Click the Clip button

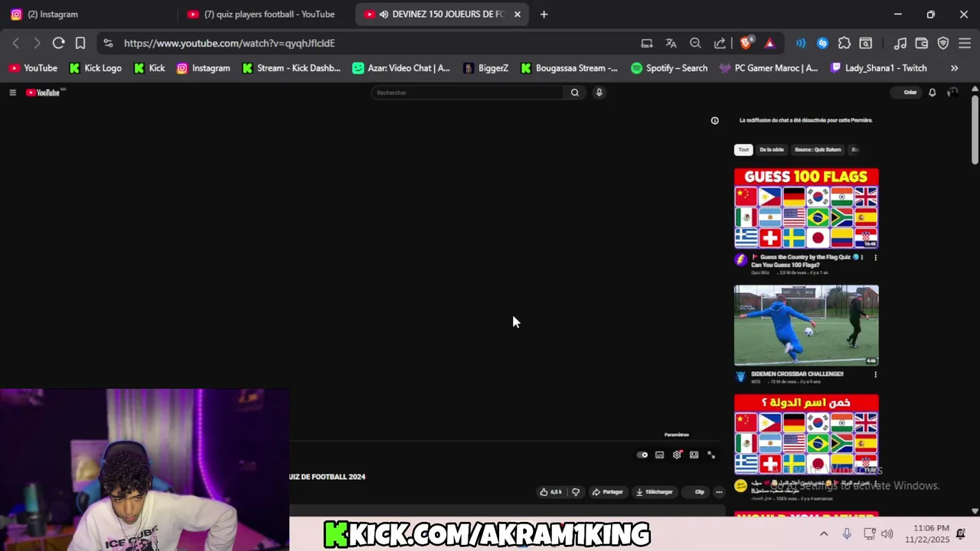(x=695, y=492)
